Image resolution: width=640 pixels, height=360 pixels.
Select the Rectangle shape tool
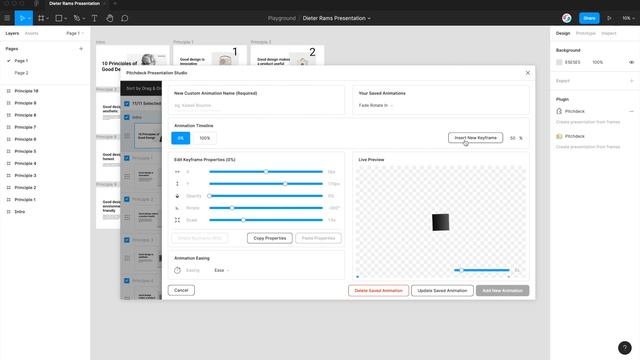point(59,18)
